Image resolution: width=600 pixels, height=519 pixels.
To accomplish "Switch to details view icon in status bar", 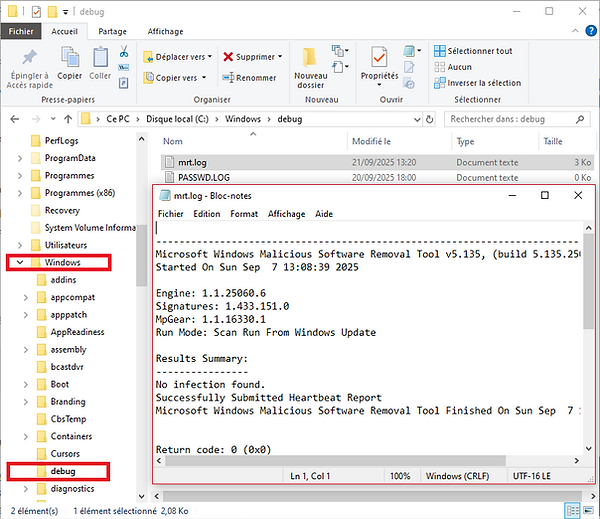I will point(572,511).
